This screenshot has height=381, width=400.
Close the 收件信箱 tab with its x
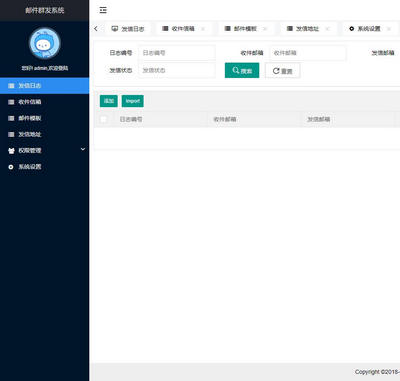click(203, 29)
